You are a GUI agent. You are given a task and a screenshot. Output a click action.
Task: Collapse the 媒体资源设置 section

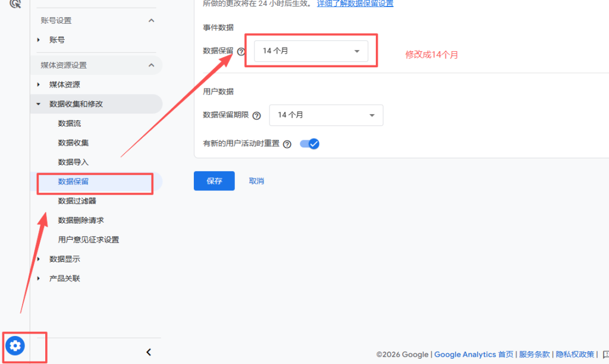(x=151, y=65)
